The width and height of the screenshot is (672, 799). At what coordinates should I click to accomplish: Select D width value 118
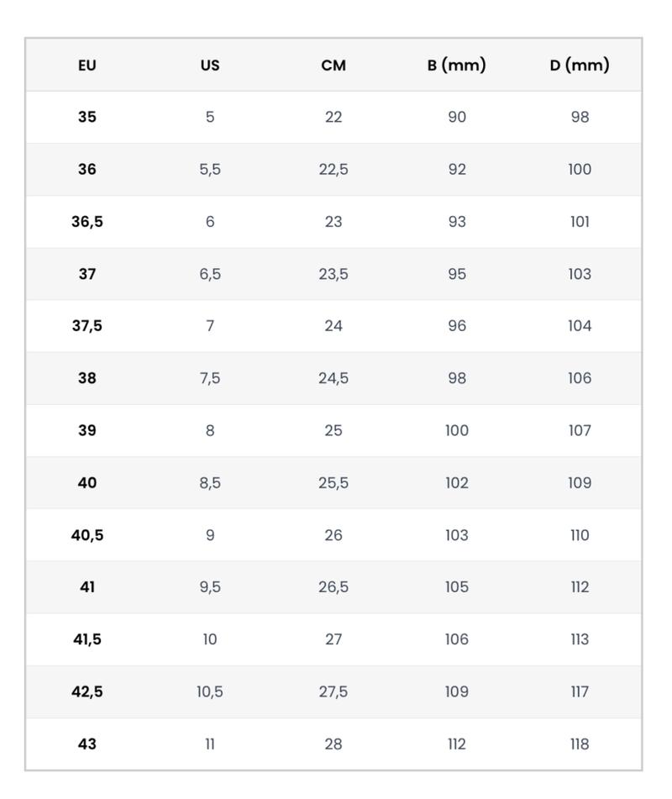(x=580, y=744)
